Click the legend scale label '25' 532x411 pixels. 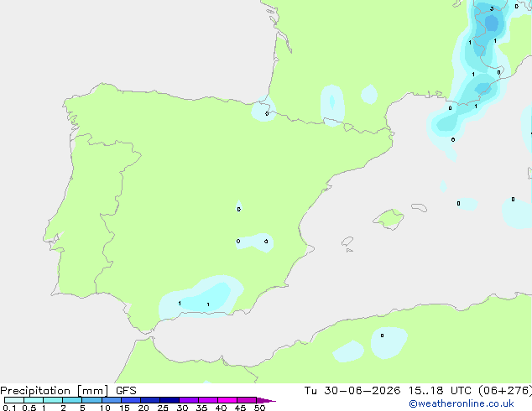click(x=163, y=408)
